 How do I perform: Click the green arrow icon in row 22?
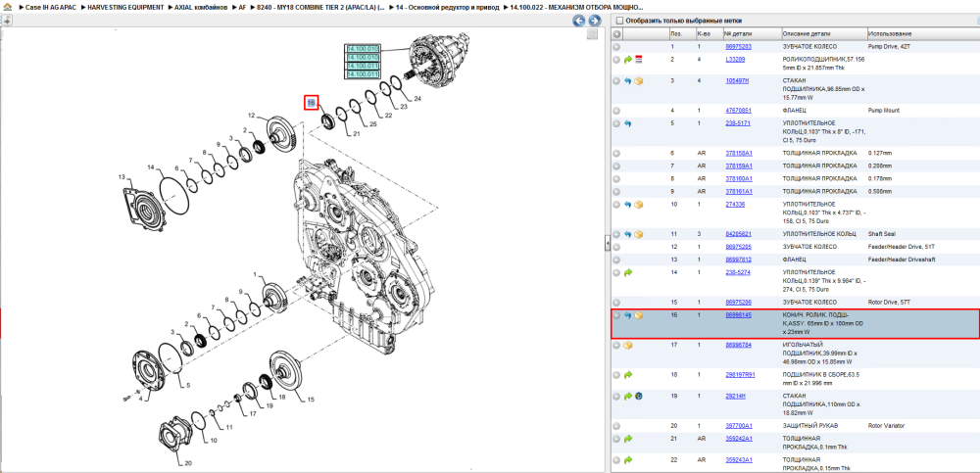pos(628,460)
